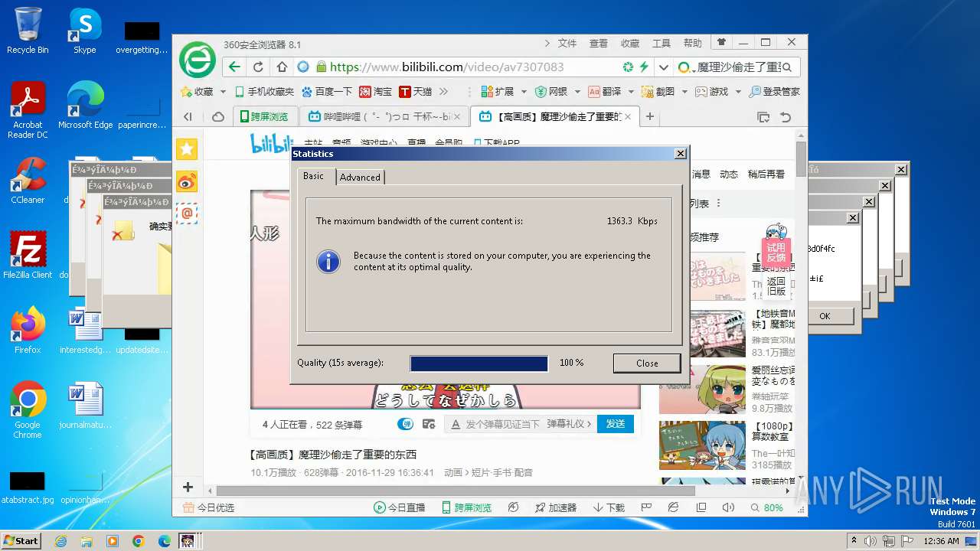Screen dimensions: 980x551
Task: Click the 发送 send danmaku button
Action: click(x=616, y=423)
